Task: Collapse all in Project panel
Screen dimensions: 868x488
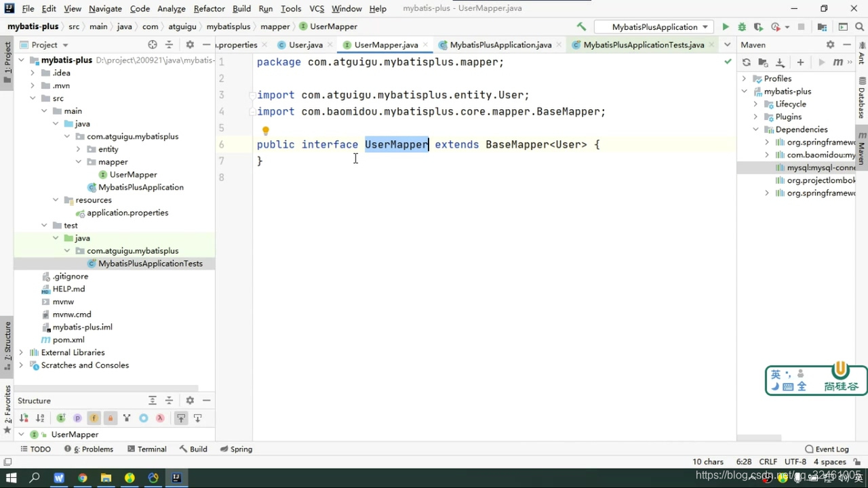Action: [x=169, y=45]
